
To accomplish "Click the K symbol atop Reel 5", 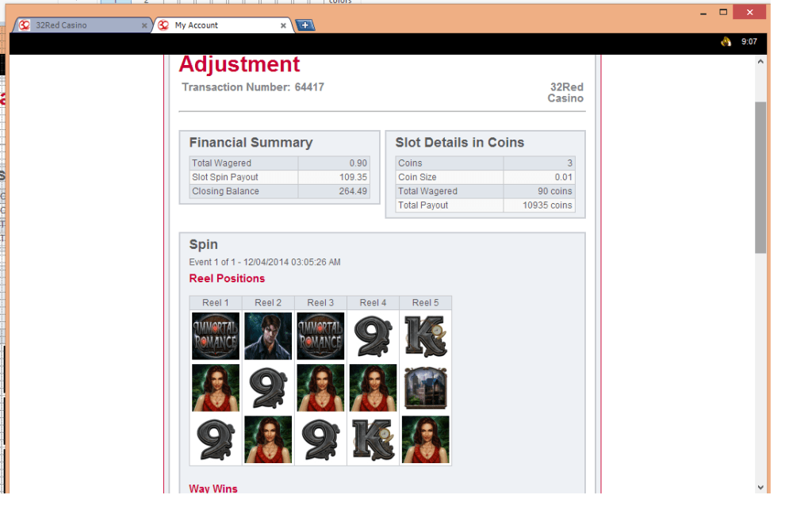I will point(426,335).
